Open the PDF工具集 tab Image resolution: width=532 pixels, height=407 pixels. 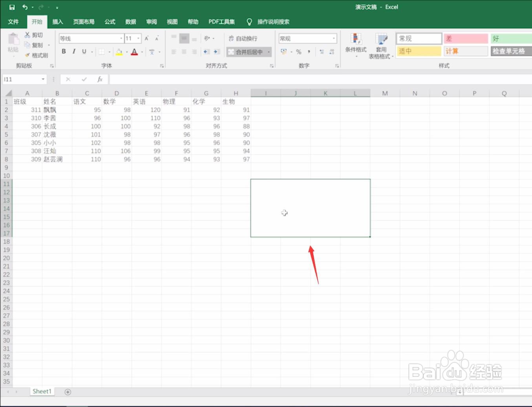(x=221, y=22)
